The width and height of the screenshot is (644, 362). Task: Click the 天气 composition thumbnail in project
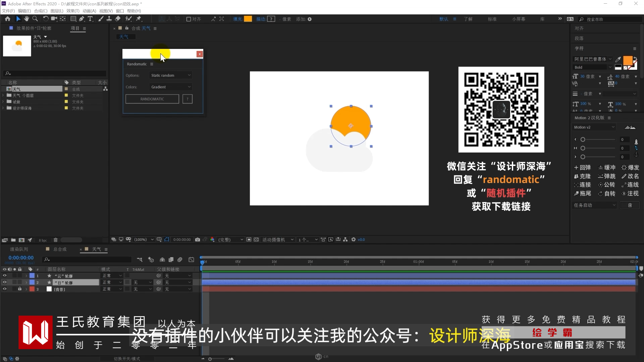click(17, 46)
